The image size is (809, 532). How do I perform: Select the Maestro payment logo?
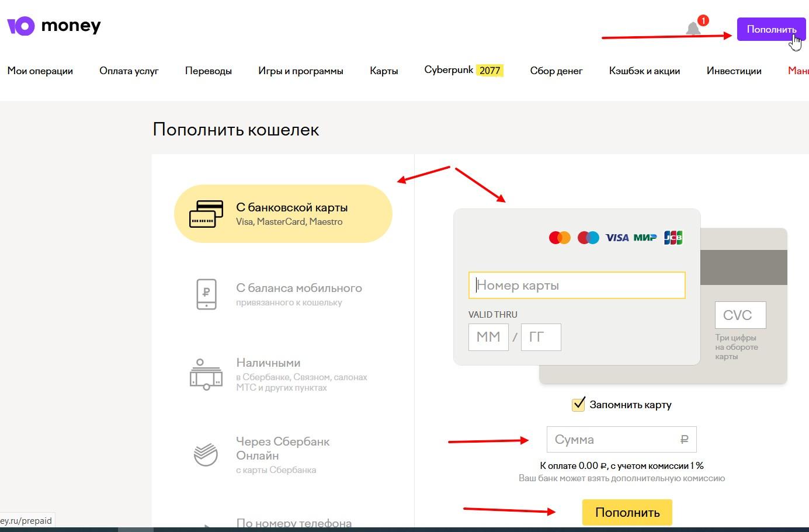588,237
